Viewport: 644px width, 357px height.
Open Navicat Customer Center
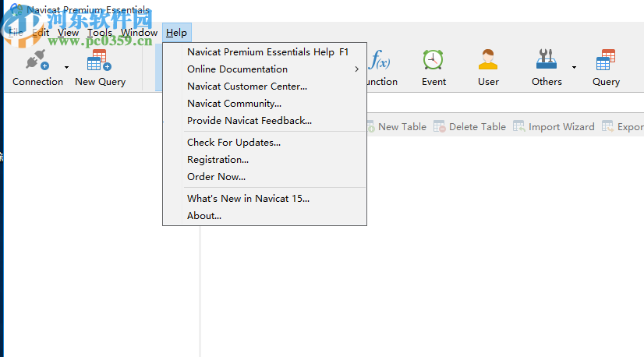click(x=264, y=87)
